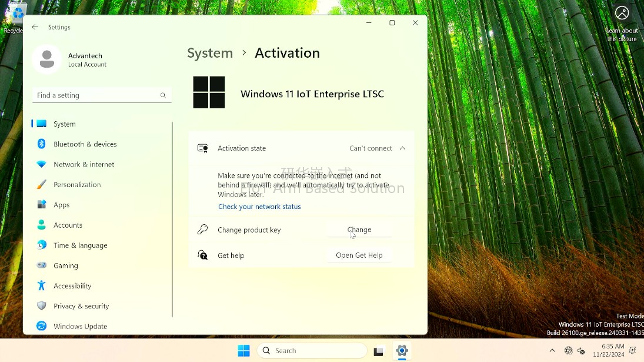Follow the Check your network status link
Viewport: 644px width, 362px height.
(x=259, y=206)
